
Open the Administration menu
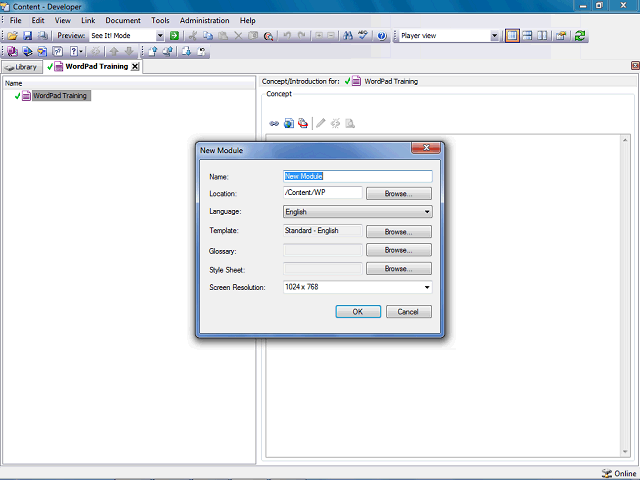tap(204, 20)
